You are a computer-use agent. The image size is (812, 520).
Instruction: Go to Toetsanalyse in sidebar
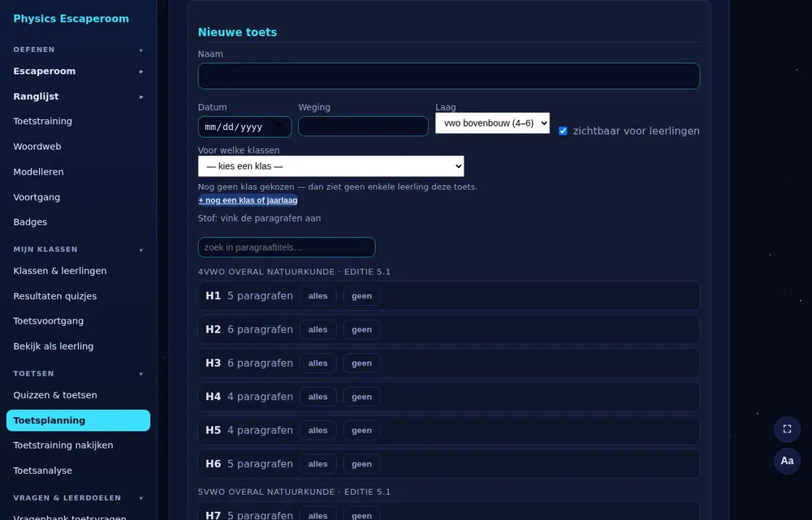pos(43,471)
